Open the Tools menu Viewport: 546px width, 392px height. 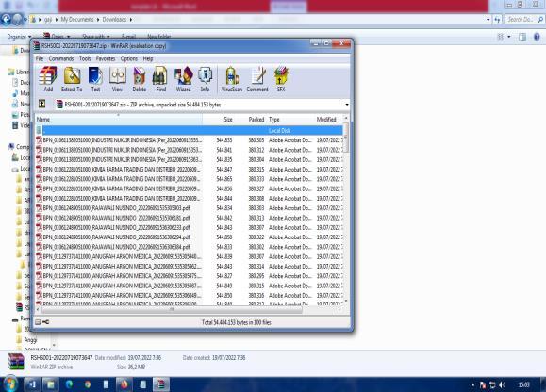click(85, 58)
